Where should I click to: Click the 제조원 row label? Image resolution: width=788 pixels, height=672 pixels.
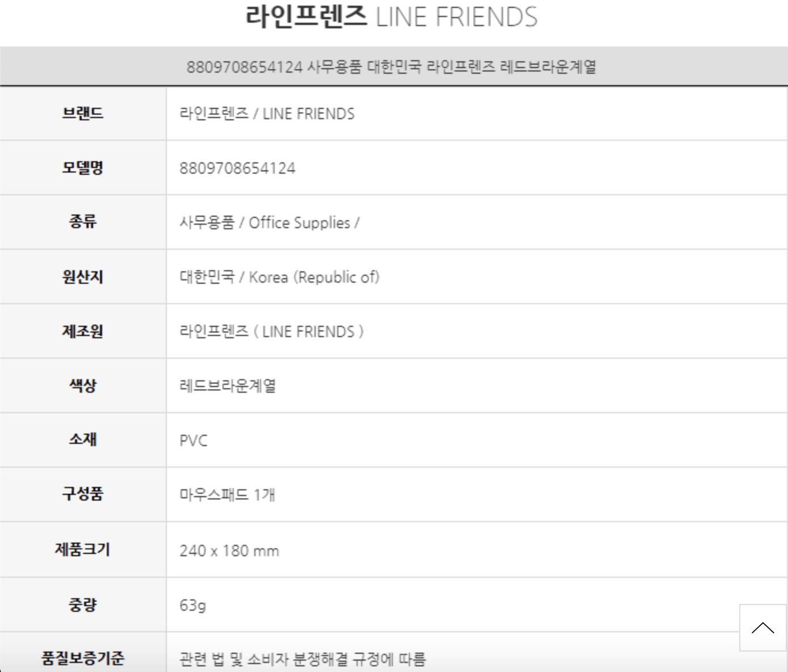(x=83, y=331)
